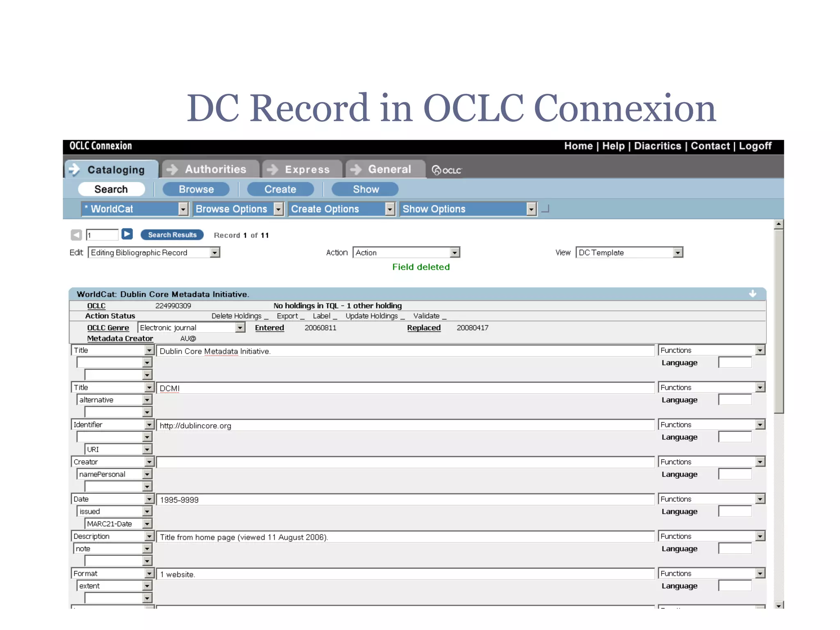Go to the next record arrow
The width and height of the screenshot is (840, 630).
(x=127, y=234)
